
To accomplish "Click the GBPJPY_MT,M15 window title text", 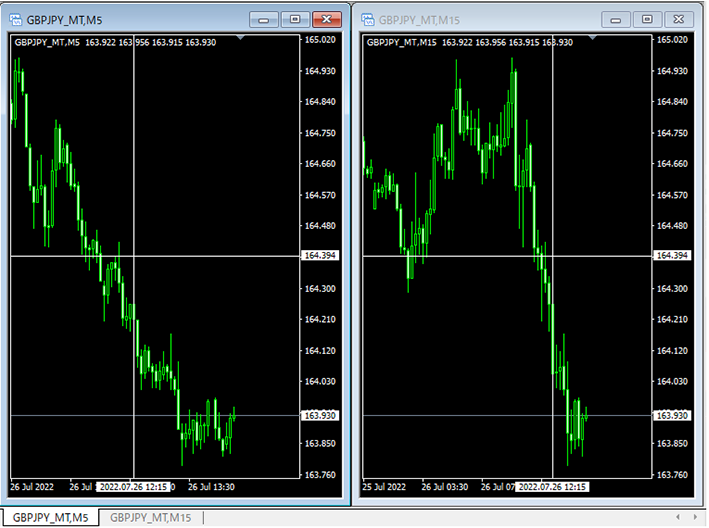I will [x=419, y=20].
